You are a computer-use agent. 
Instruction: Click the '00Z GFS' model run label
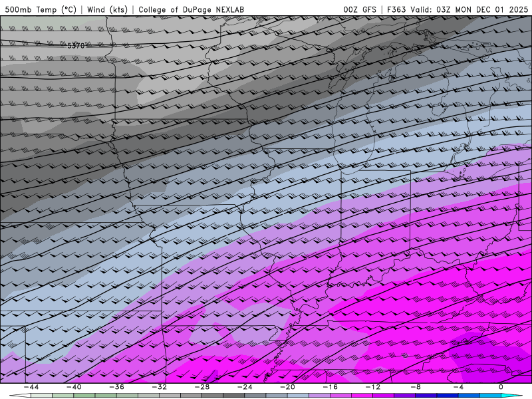[x=360, y=10]
